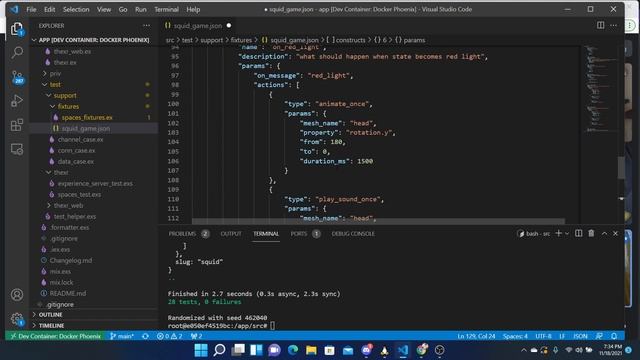640x360 pixels.
Task: Open the Manage gear icon
Action: tap(17, 319)
